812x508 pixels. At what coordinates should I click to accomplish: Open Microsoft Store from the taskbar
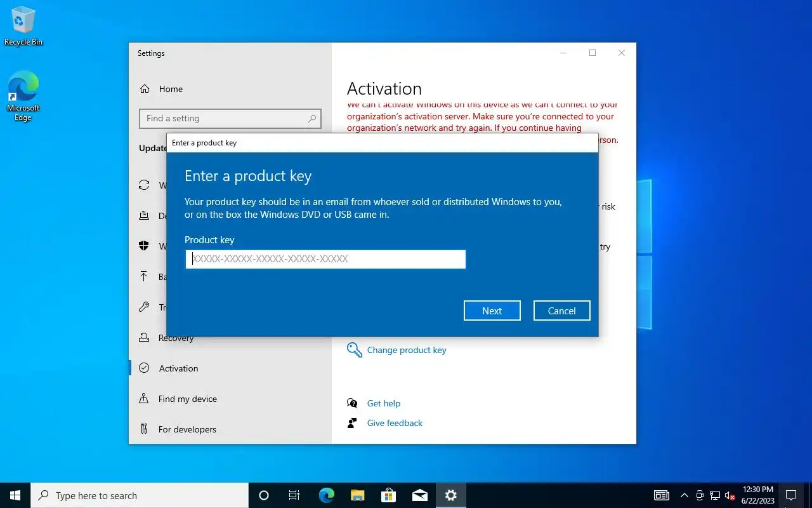pyautogui.click(x=388, y=495)
